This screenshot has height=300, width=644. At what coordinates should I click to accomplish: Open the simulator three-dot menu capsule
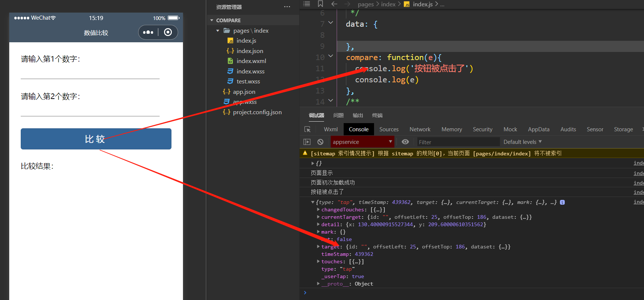pyautogui.click(x=148, y=32)
